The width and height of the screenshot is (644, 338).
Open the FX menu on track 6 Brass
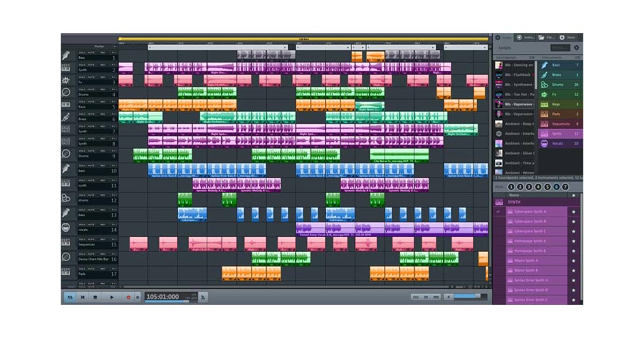(x=113, y=114)
